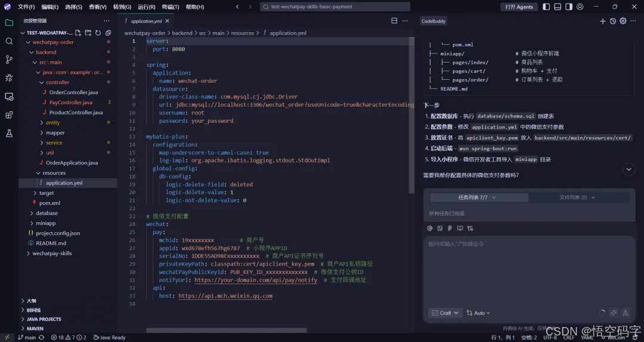Open PayController.java in the explorer
Image resolution: width=644 pixels, height=342 pixels.
70,102
